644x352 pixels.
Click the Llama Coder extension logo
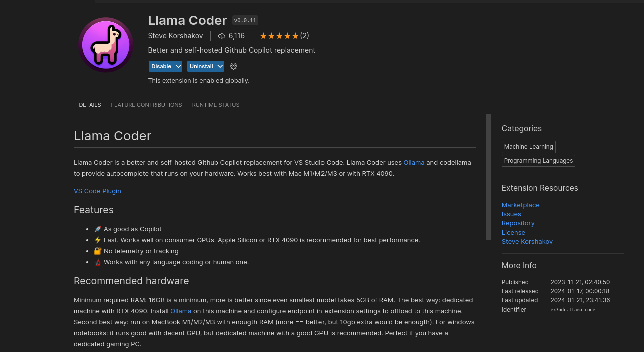(x=105, y=45)
